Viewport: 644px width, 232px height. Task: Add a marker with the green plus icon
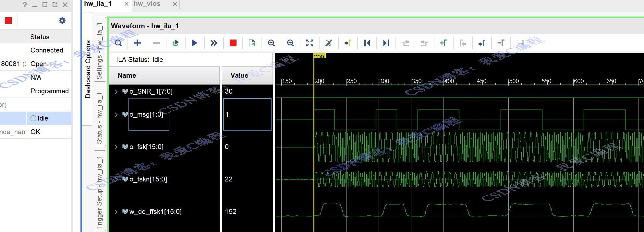[444, 43]
